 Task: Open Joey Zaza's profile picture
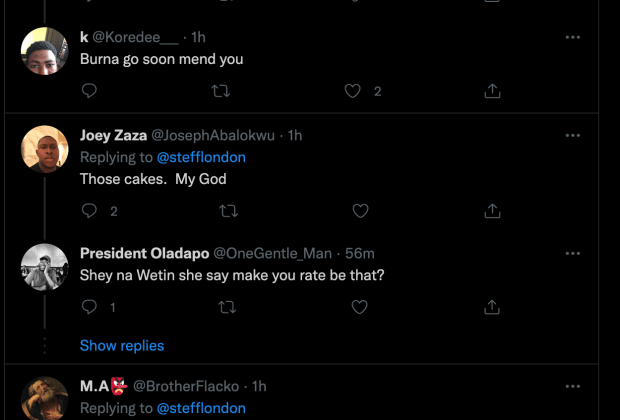click(45, 150)
